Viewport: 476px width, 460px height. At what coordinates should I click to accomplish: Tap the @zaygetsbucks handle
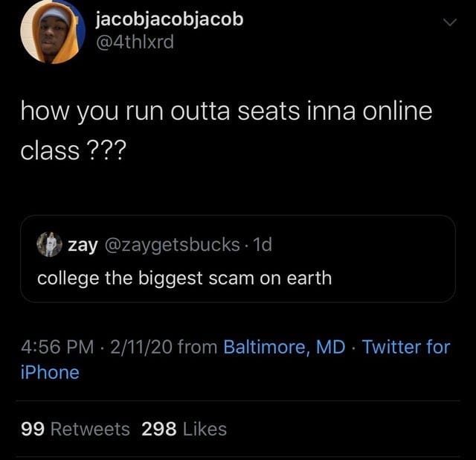click(173, 245)
